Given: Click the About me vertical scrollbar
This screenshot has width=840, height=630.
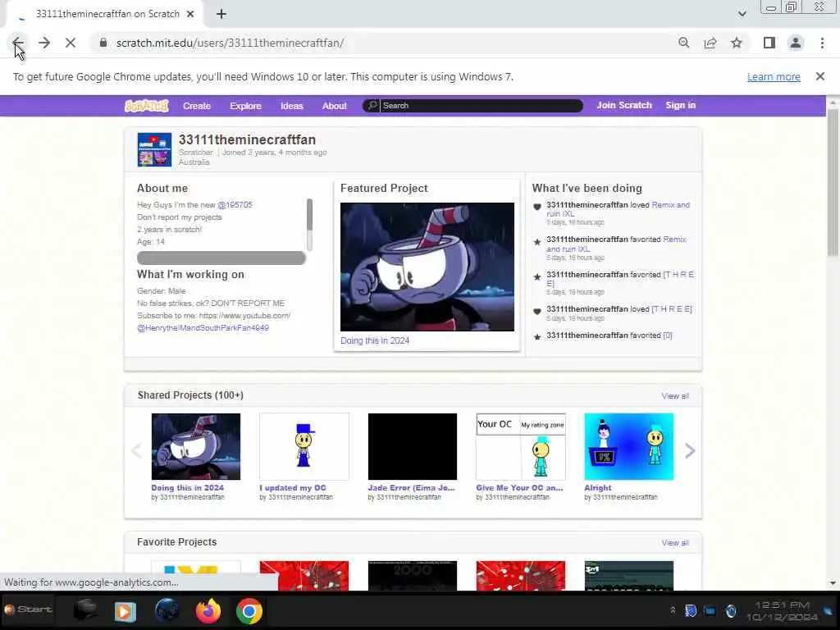Looking at the screenshot, I should pos(309,224).
